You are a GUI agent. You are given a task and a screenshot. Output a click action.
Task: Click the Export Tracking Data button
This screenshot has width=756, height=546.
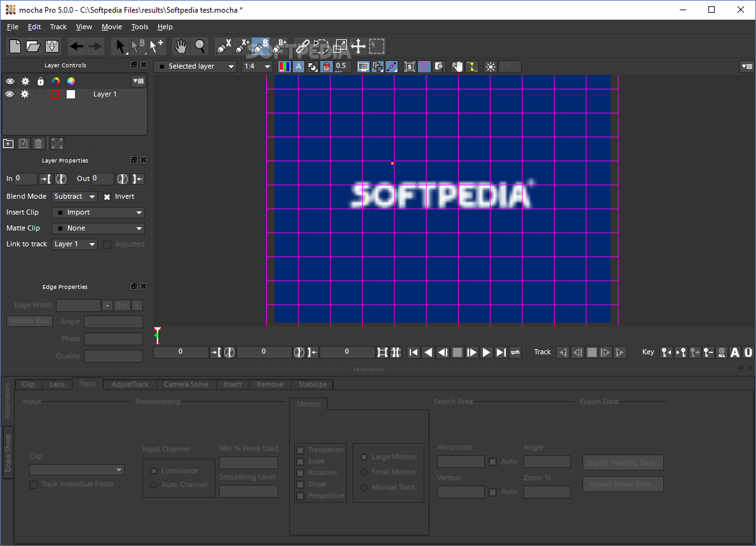coord(623,463)
